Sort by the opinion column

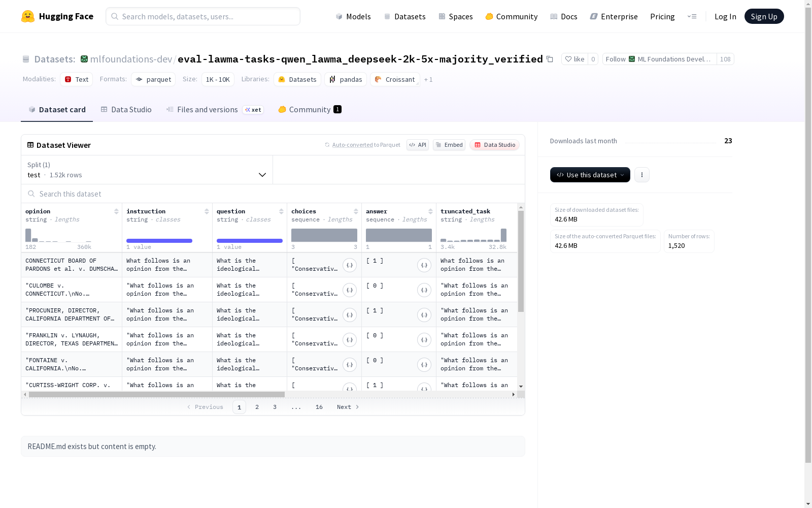coord(116,211)
